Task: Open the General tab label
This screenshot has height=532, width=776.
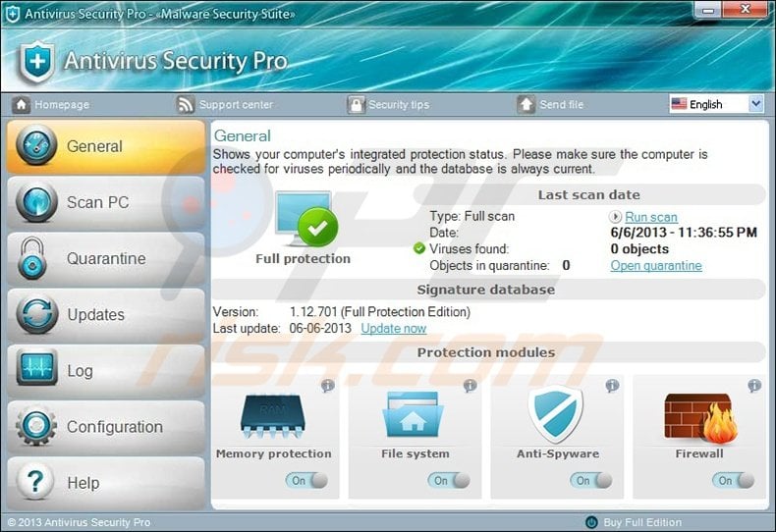Action: click(94, 146)
